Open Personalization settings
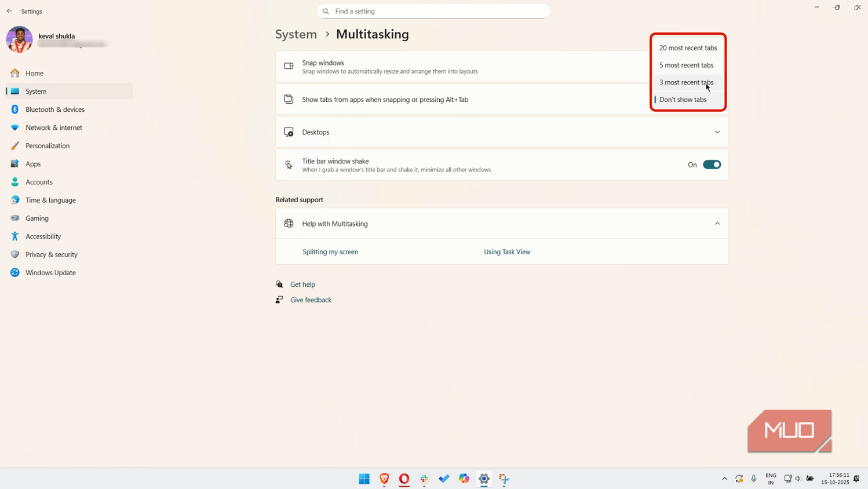The height and width of the screenshot is (489, 868). point(69,145)
